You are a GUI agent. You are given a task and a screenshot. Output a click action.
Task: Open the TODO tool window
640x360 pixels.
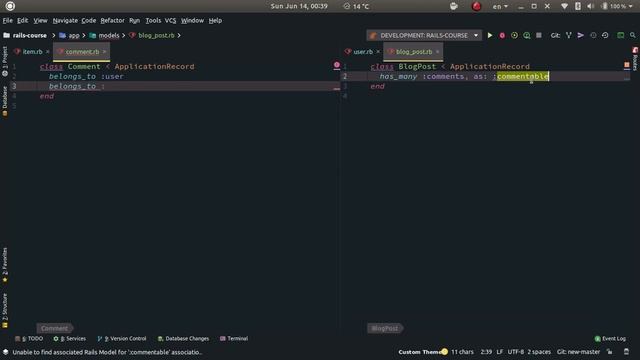pos(29,338)
